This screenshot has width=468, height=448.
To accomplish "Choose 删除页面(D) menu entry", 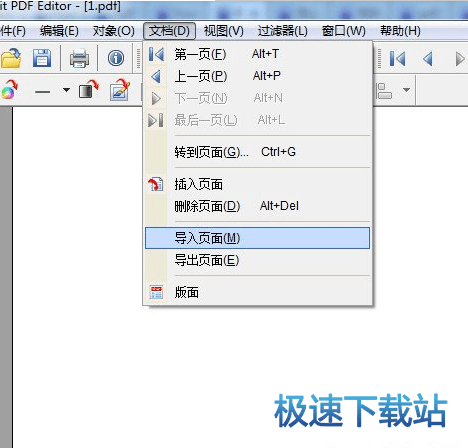I will pyautogui.click(x=257, y=206).
